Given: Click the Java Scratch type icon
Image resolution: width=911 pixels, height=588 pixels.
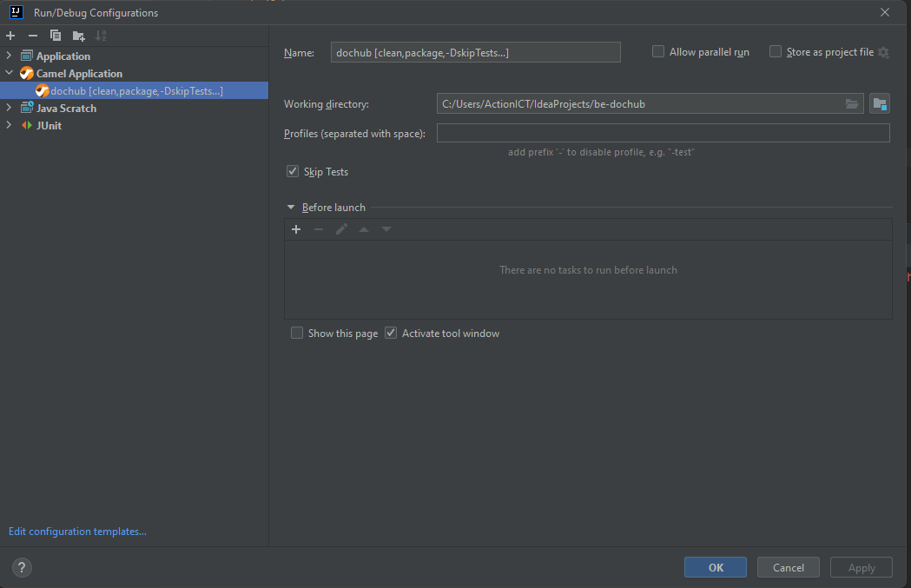Looking at the screenshot, I should click(27, 108).
